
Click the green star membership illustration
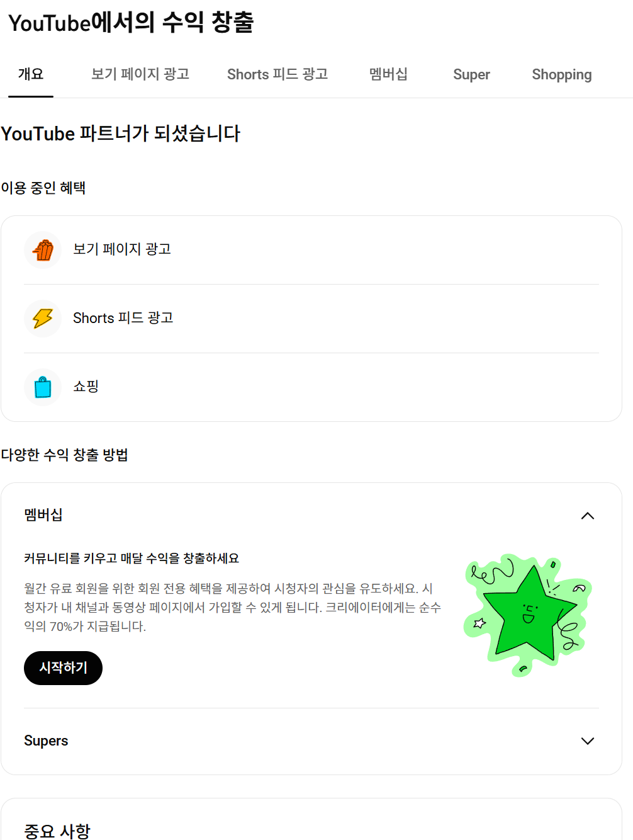point(528,615)
